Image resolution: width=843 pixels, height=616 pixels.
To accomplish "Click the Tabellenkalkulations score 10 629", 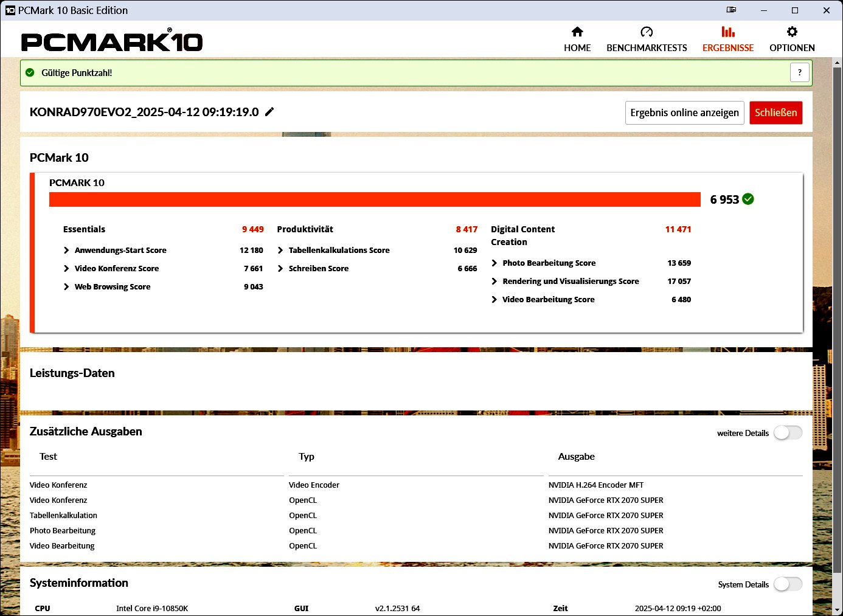I will point(465,250).
